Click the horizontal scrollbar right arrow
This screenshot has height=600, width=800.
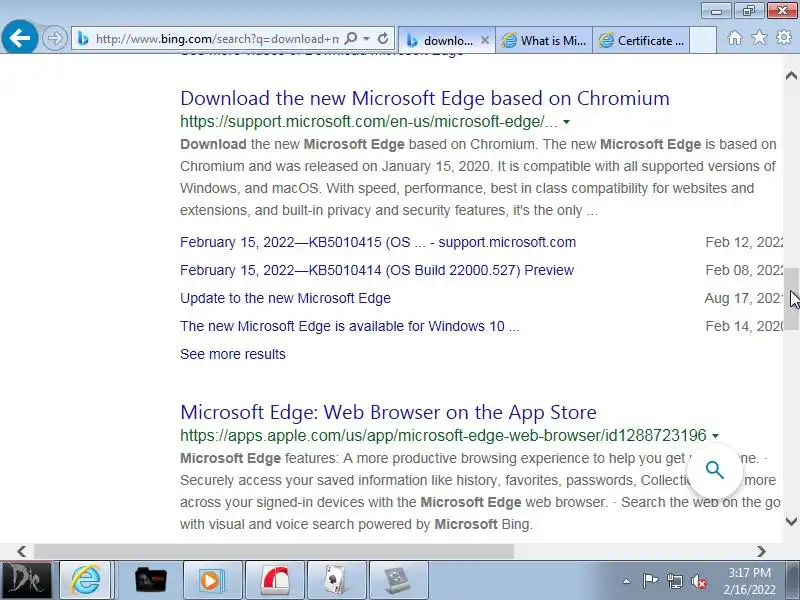tap(761, 551)
